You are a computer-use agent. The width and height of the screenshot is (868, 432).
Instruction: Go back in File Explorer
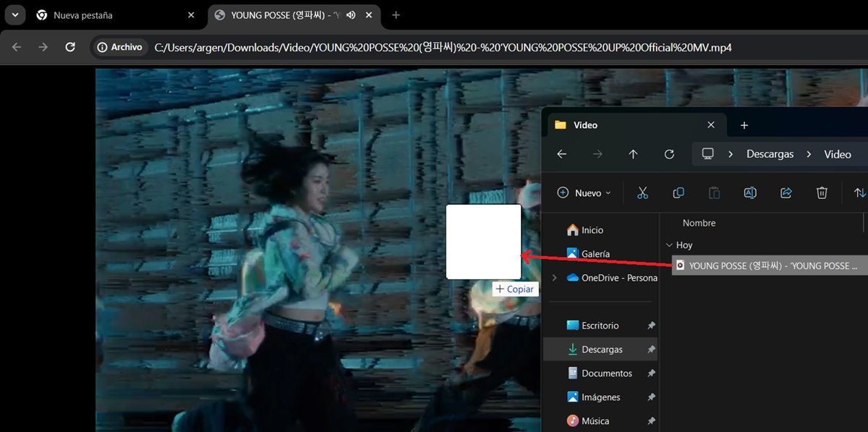[x=562, y=154]
